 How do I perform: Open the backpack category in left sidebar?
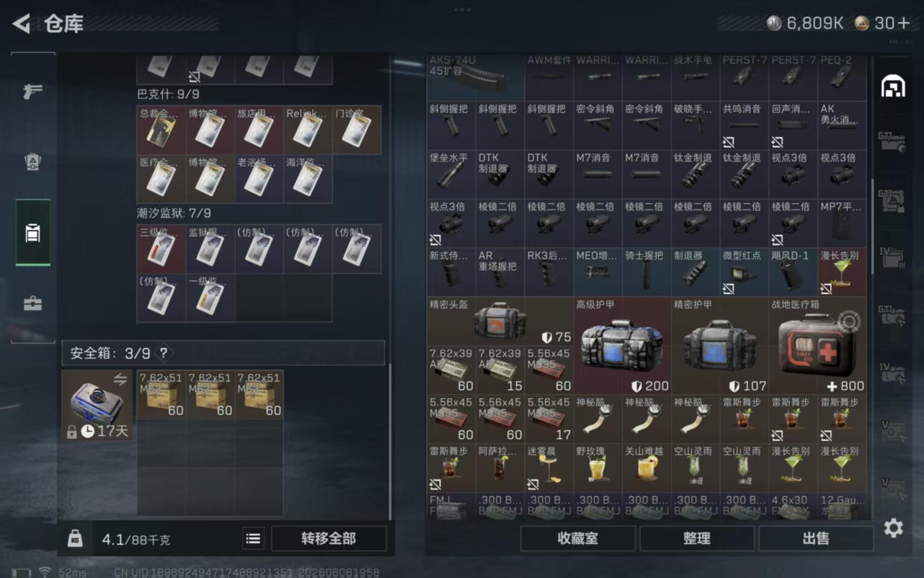[33, 162]
